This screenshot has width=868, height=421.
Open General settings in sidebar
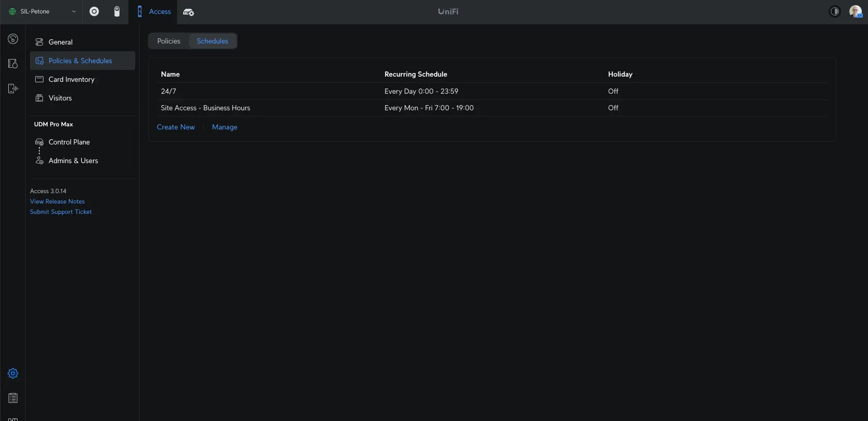tap(61, 42)
